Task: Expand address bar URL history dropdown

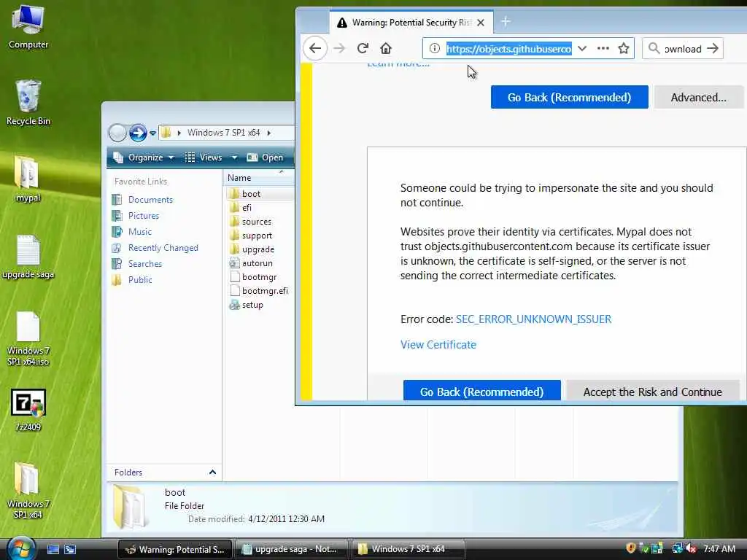Action: pos(582,49)
